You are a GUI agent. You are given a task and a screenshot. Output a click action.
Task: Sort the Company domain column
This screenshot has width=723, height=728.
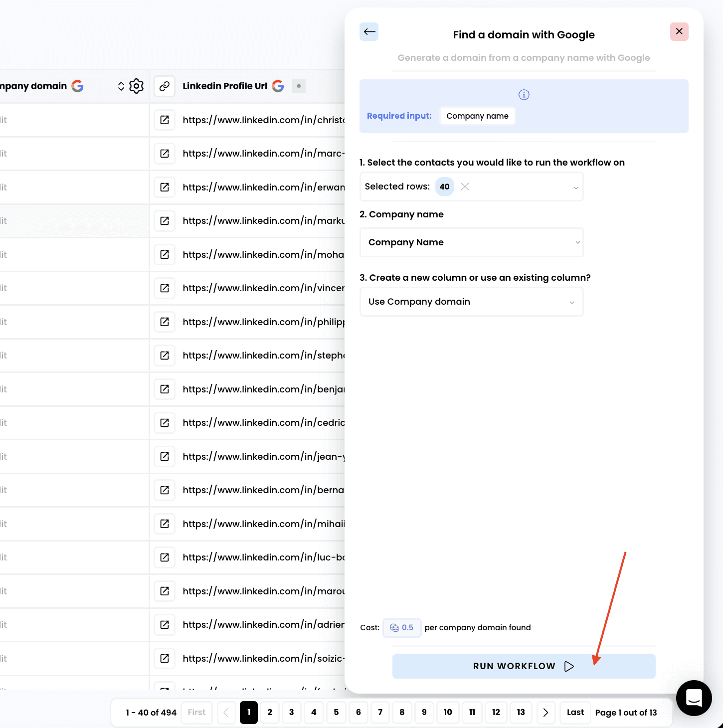coord(121,86)
